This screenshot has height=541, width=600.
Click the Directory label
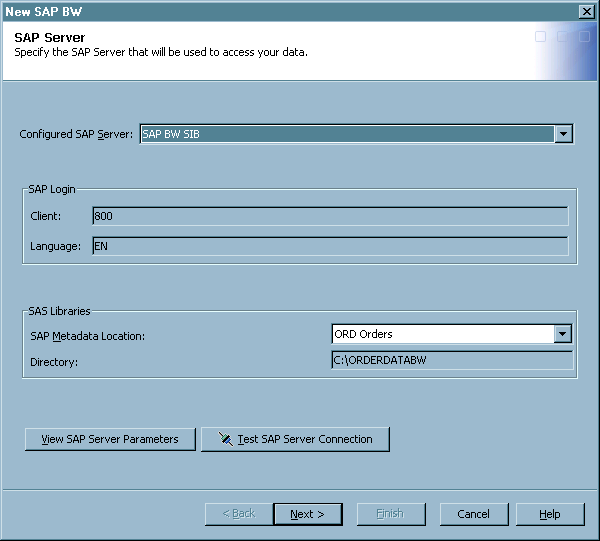(x=54, y=362)
